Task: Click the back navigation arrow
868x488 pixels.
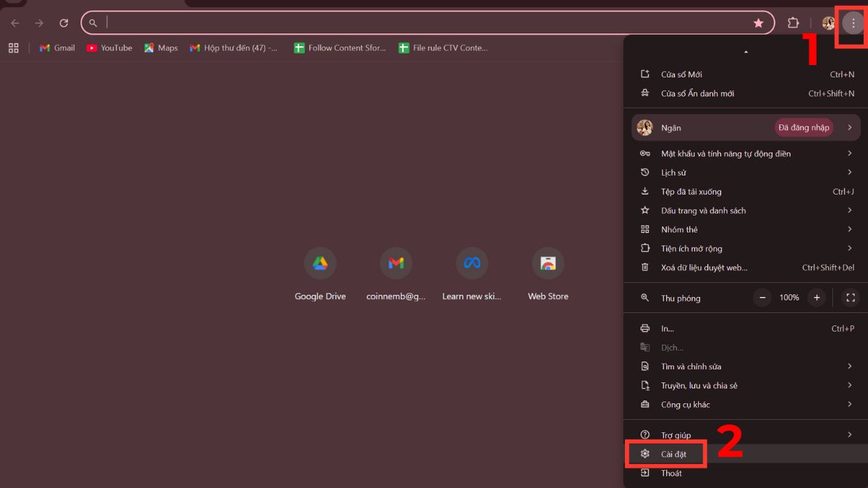Action: [x=15, y=22]
